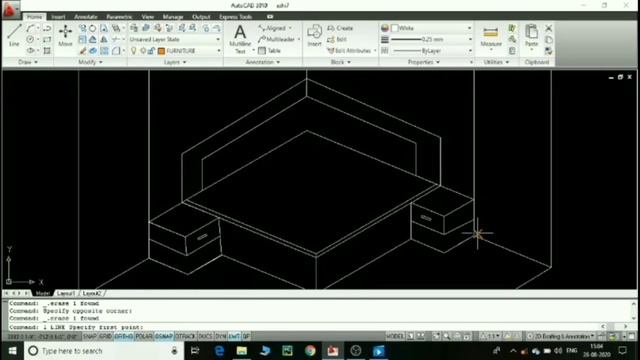640x360 pixels.
Task: Switch to the Output ribbon tab
Action: pos(201,17)
